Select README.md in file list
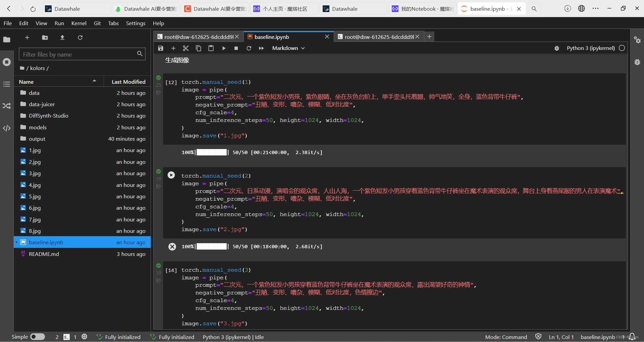The width and height of the screenshot is (644, 342). click(x=82, y=254)
